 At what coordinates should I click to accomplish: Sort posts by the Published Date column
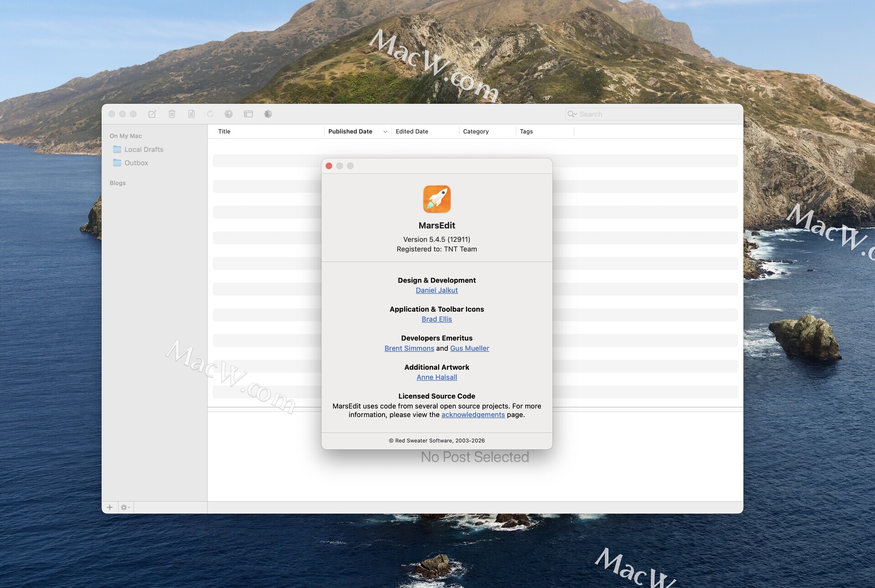click(350, 131)
